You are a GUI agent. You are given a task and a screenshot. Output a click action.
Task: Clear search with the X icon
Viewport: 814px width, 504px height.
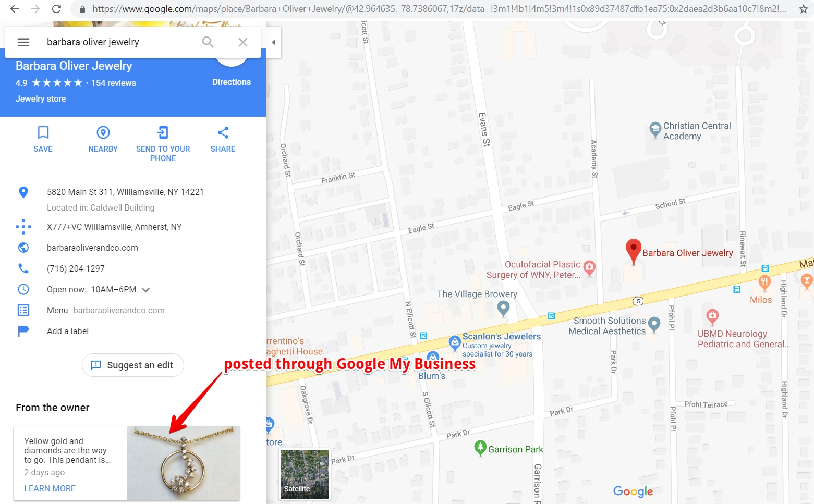pyautogui.click(x=243, y=42)
